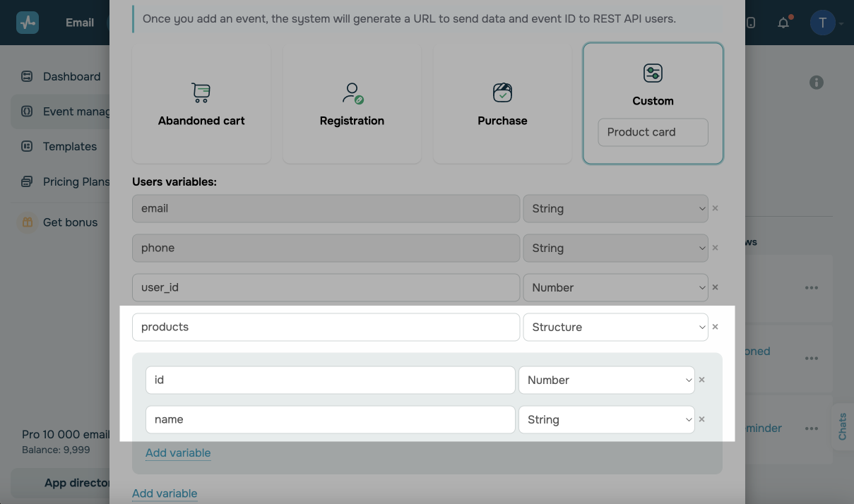Click the SendPulse logo icon

[x=28, y=23]
